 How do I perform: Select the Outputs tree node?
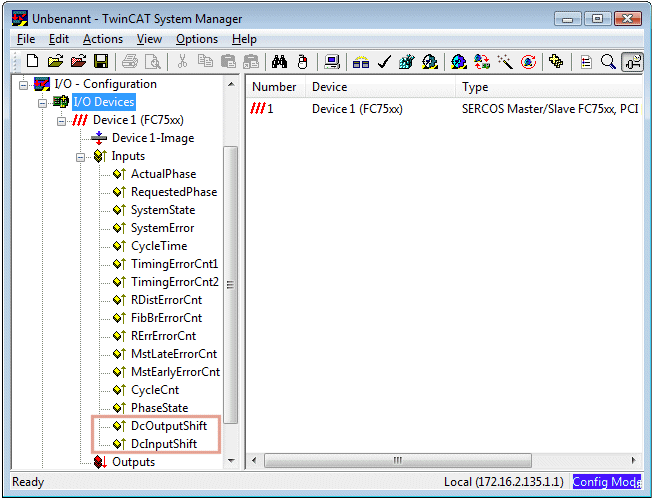tap(133, 462)
